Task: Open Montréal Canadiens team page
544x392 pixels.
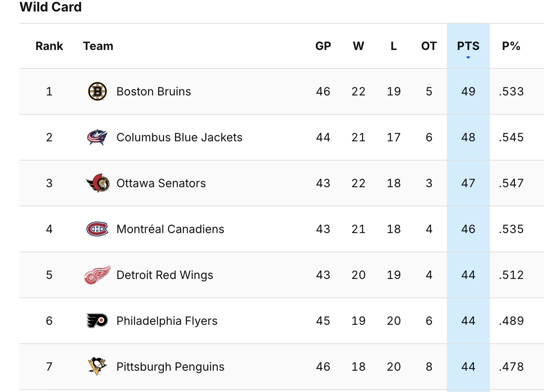Action: (x=170, y=229)
